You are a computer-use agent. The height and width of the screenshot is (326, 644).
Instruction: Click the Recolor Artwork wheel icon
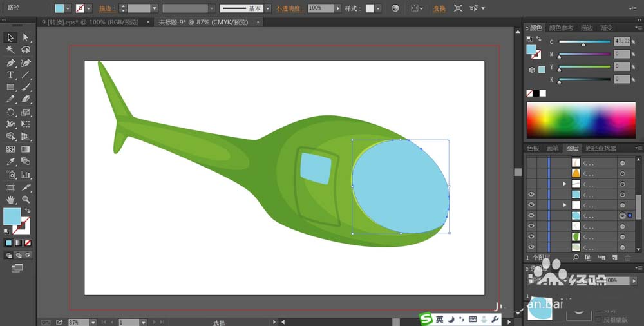395,8
